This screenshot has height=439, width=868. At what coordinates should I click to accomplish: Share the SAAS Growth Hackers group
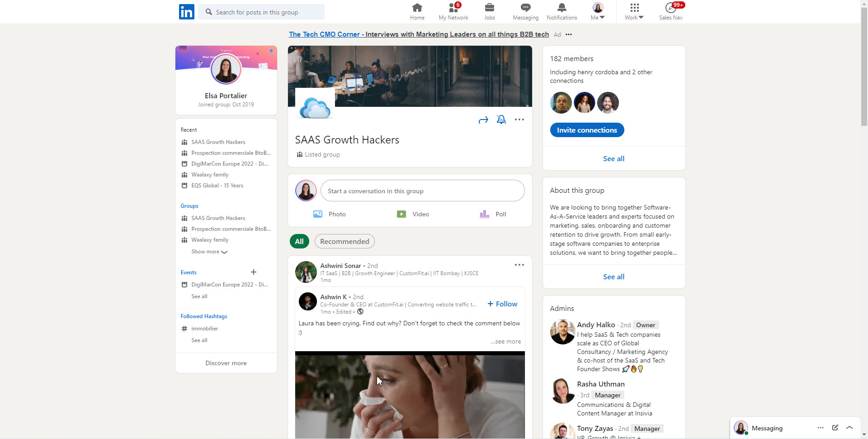[483, 120]
